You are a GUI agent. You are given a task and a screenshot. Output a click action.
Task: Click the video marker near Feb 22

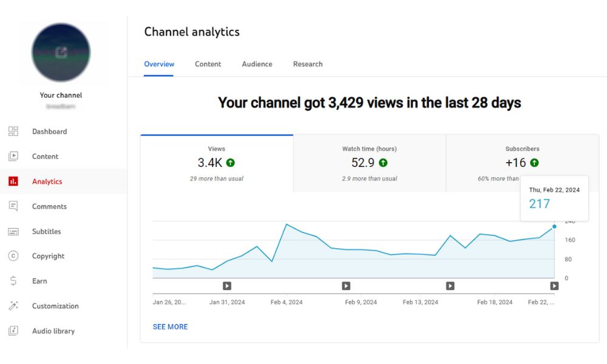554,286
